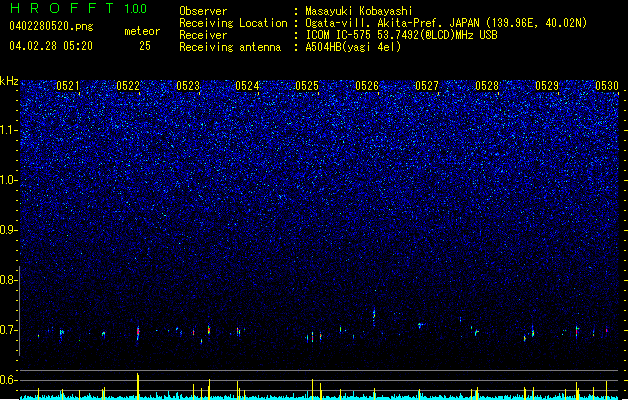This screenshot has height=400, width=629.
Task: Click the 0524 time marker
Action: [x=247, y=86]
